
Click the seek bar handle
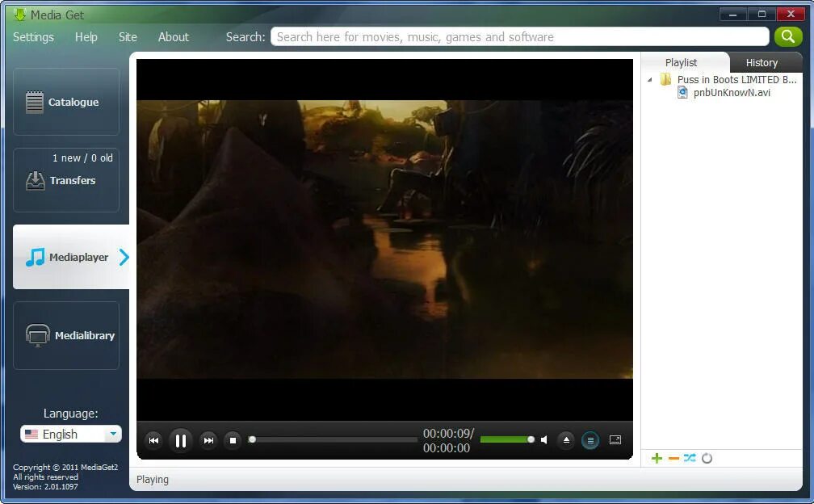(x=252, y=439)
